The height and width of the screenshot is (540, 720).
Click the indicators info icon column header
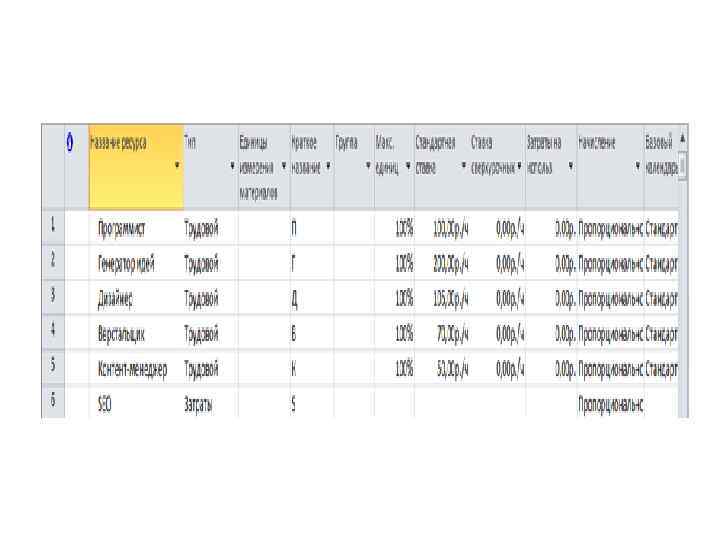[70, 143]
